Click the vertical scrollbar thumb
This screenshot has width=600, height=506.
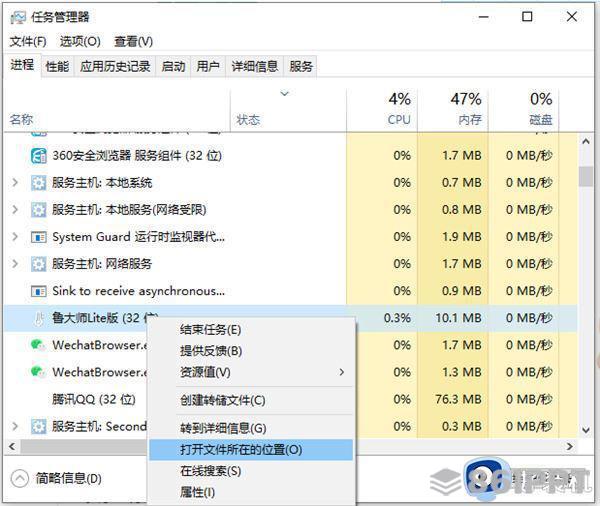pyautogui.click(x=585, y=176)
